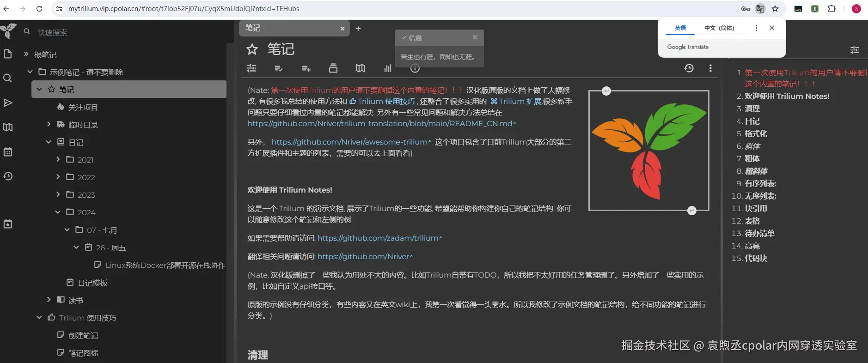The height and width of the screenshot is (363, 868).
Task: Open the note paths ribbon icon
Action: point(333,68)
